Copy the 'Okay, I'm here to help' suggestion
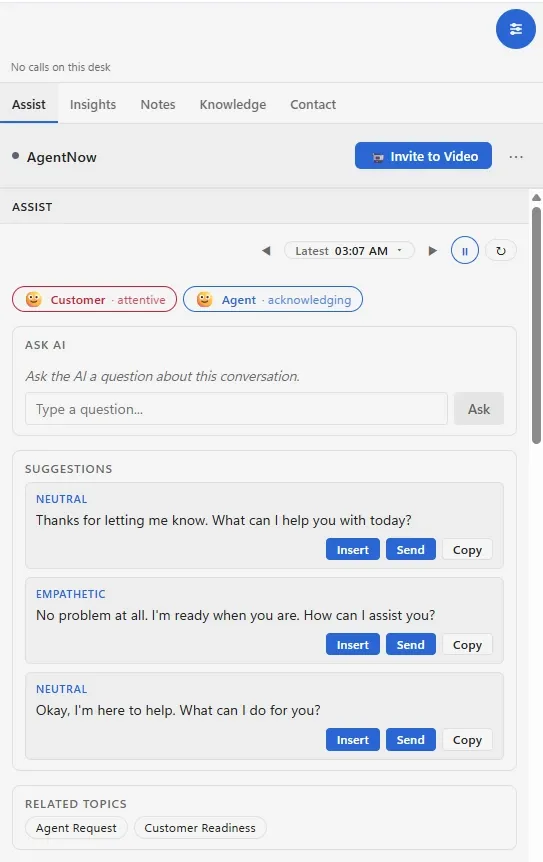This screenshot has width=543, height=862. pyautogui.click(x=467, y=740)
